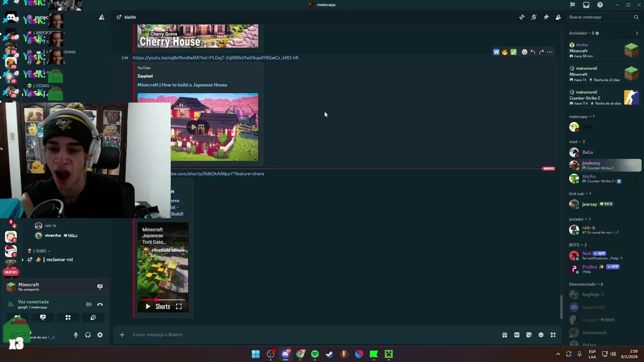The height and width of the screenshot is (362, 644).
Task: Open the Discord inbox icon
Action: coord(586,5)
